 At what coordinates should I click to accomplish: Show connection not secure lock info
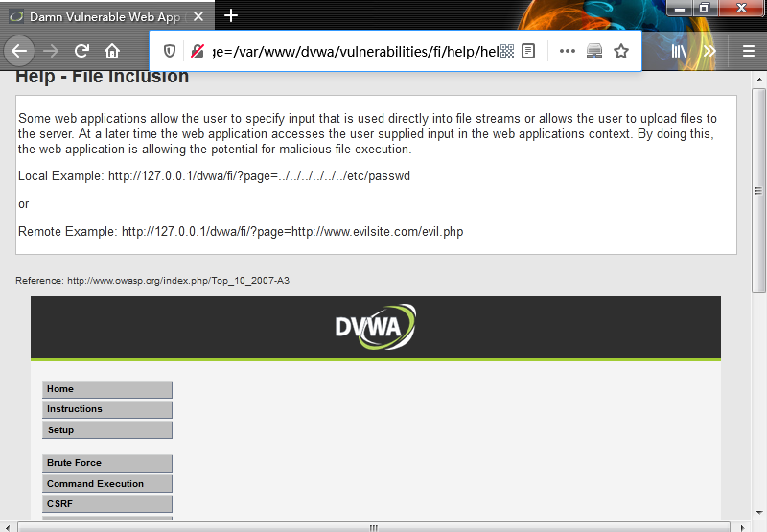click(x=198, y=51)
